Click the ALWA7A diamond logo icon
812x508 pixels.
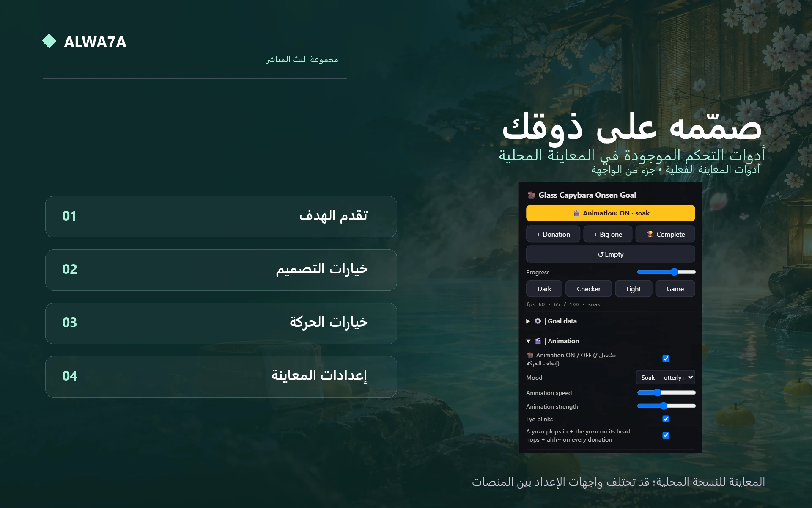49,41
